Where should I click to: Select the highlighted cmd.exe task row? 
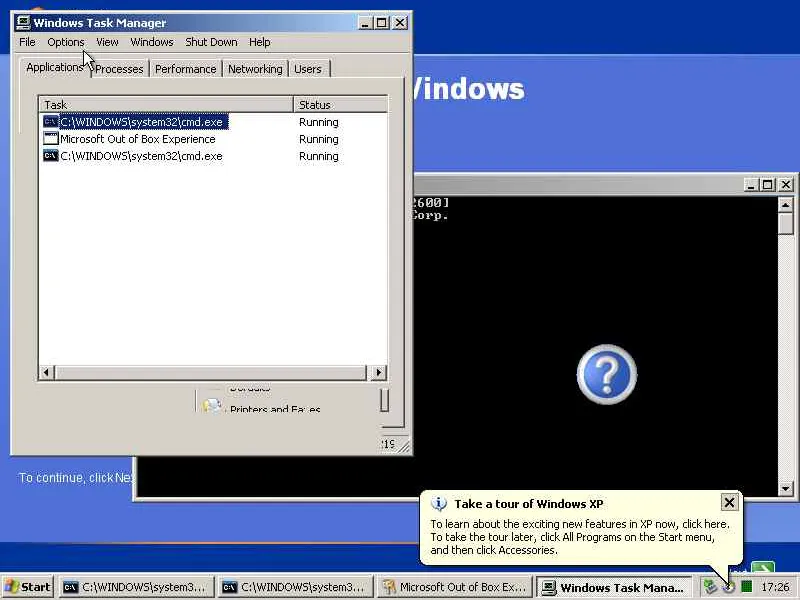click(x=213, y=122)
